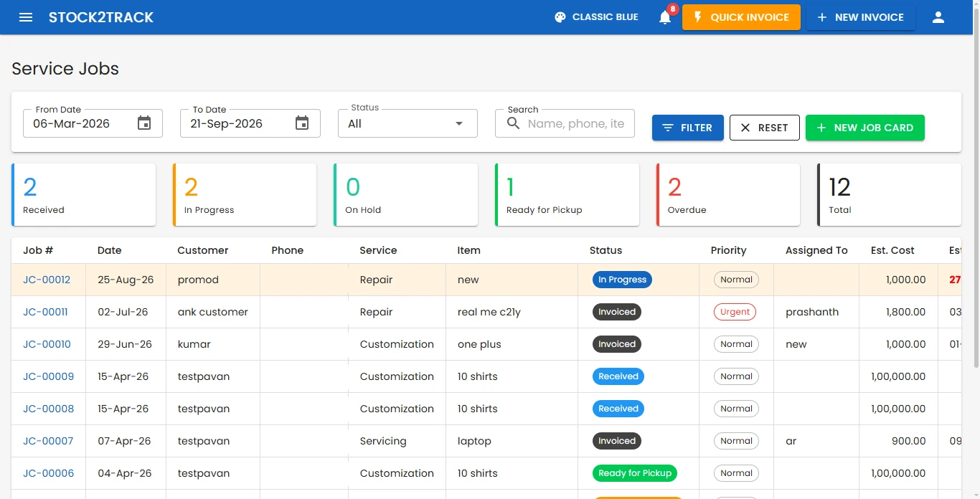Click assigned-to cell prashanth
The image size is (980, 499).
(x=812, y=312)
